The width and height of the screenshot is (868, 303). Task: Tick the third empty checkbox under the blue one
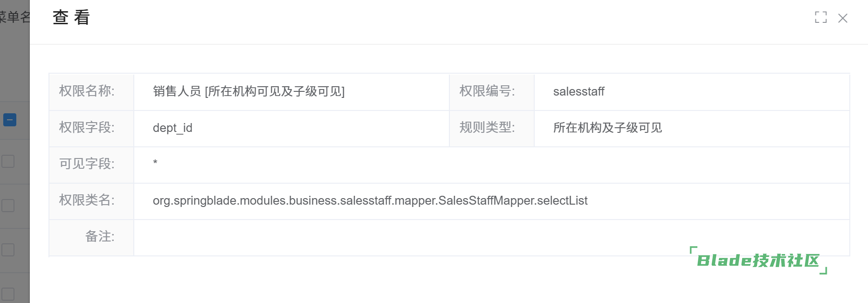click(x=8, y=250)
